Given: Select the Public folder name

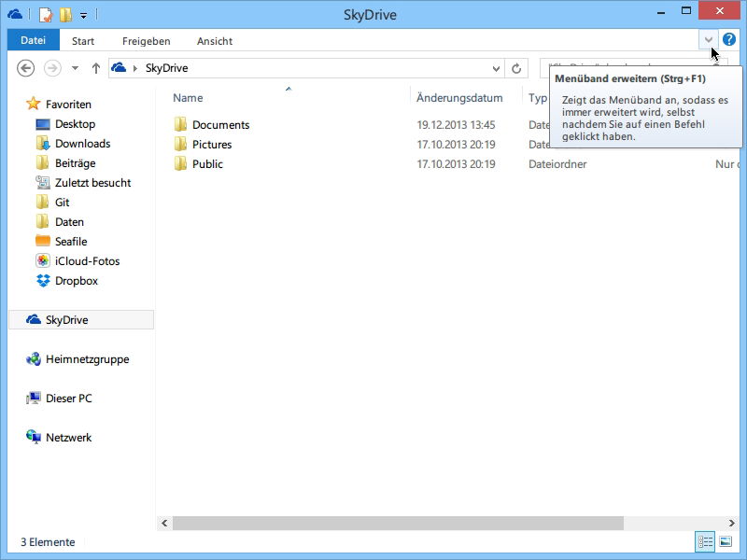Looking at the screenshot, I should [x=207, y=164].
